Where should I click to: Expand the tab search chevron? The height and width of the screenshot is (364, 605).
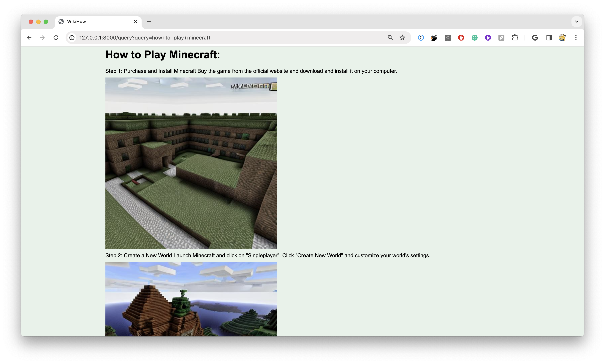coord(577,22)
